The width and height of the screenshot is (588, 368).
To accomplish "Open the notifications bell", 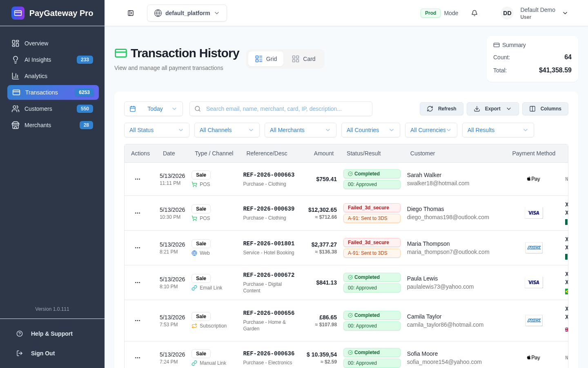I will tap(474, 13).
